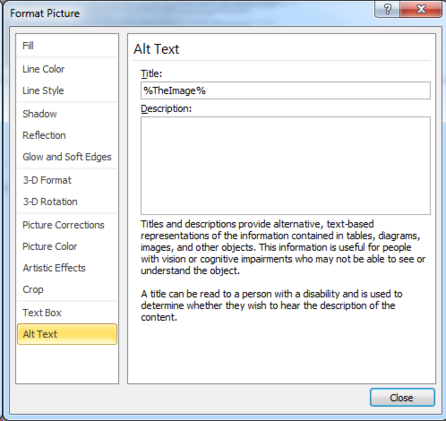446x421 pixels.
Task: Open 3-D Format settings
Action: click(67, 180)
